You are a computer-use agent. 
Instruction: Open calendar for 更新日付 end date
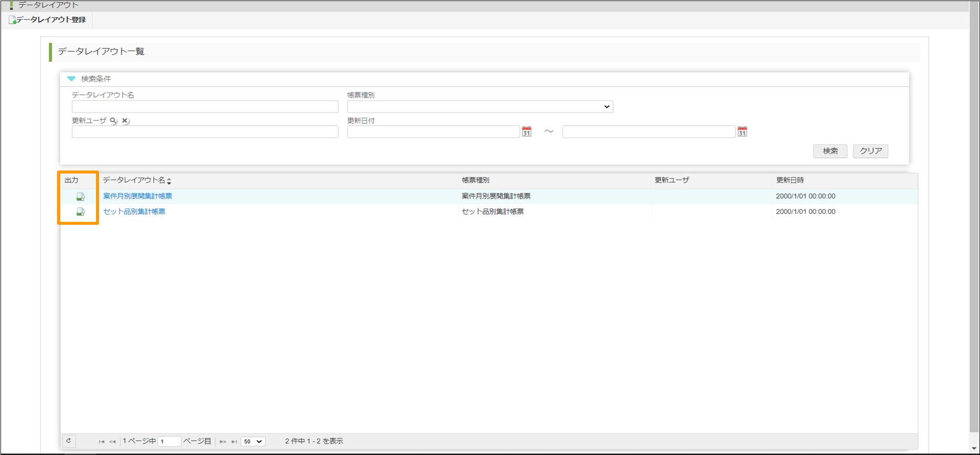click(742, 131)
